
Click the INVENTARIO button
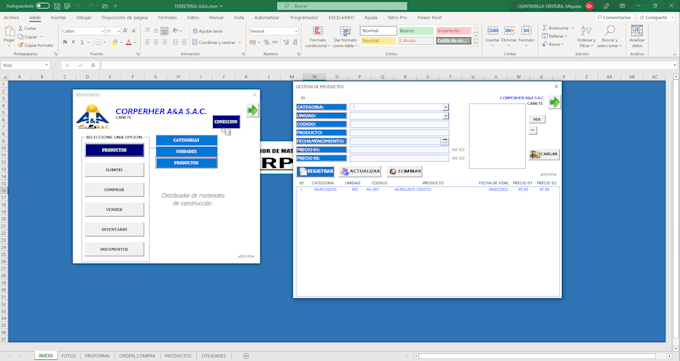(x=114, y=229)
